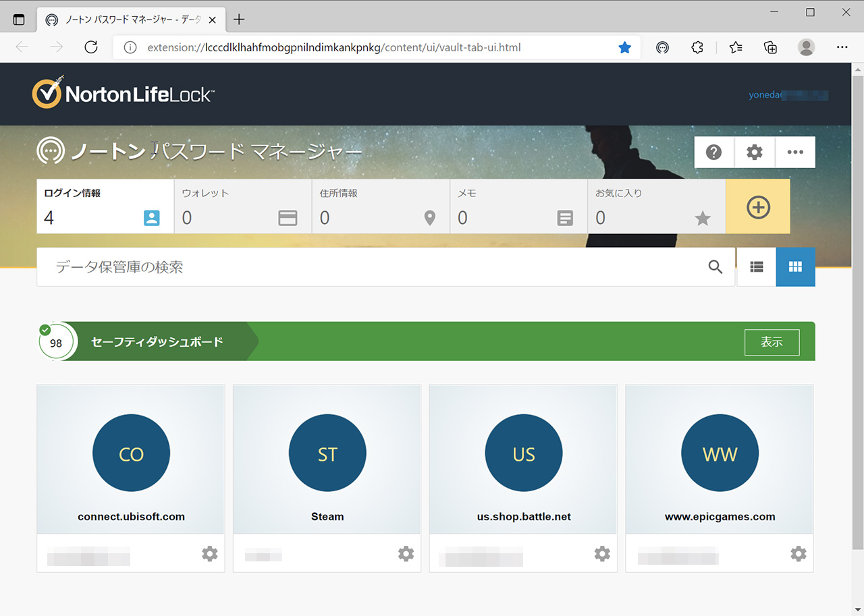Click the セーフティダッシュボード label
Viewport: 864px width, 616px height.
pos(157,342)
